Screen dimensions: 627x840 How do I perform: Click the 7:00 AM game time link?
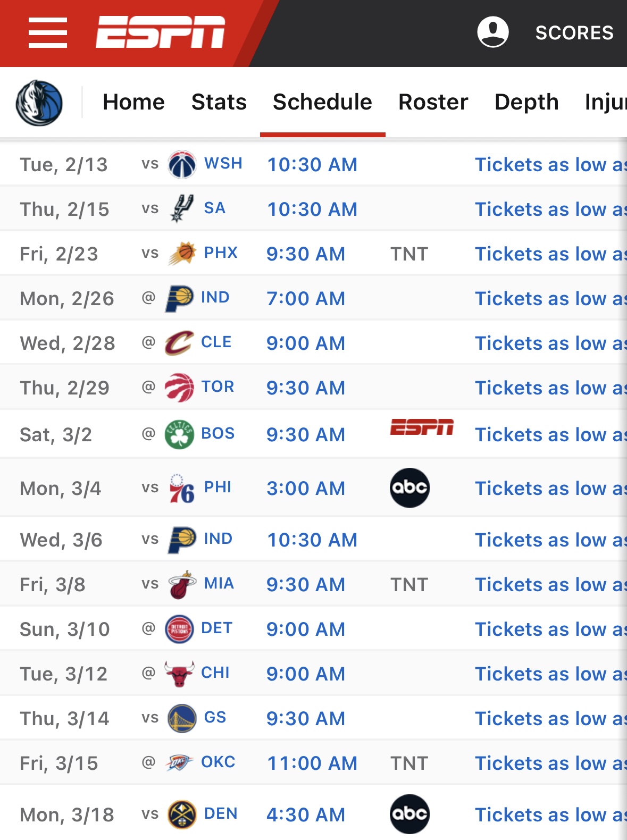305,299
